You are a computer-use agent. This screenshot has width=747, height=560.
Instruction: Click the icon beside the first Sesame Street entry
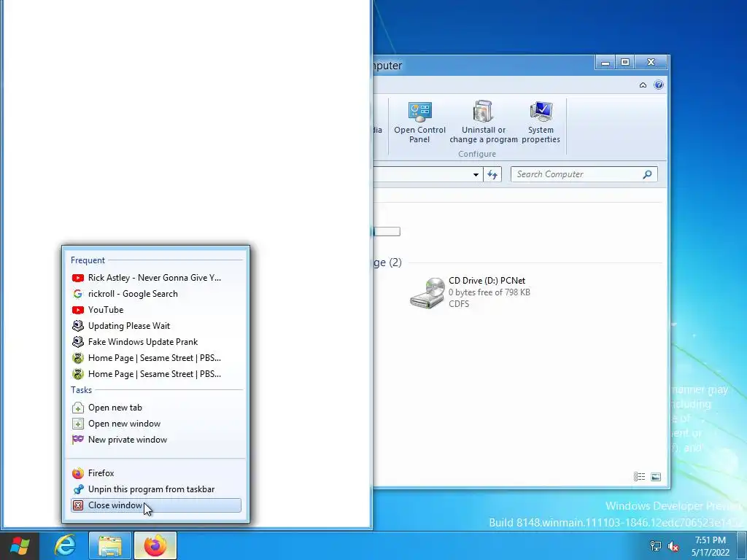pyautogui.click(x=77, y=358)
